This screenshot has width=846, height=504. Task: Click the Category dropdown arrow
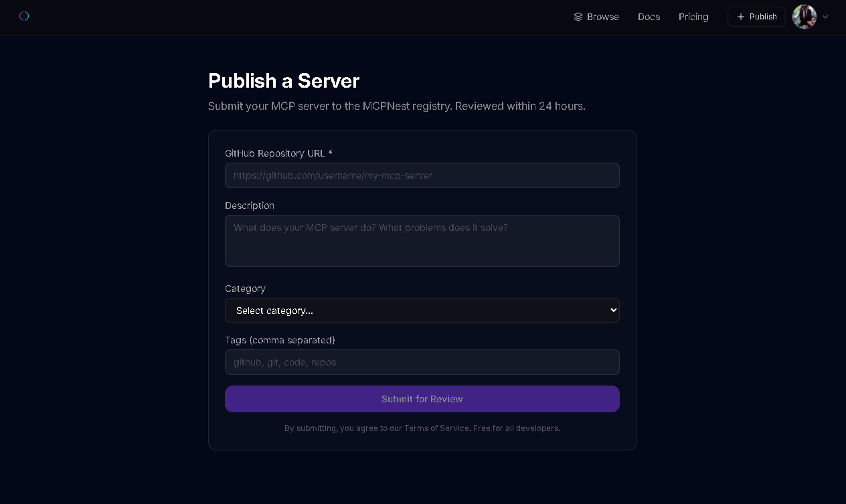(613, 311)
